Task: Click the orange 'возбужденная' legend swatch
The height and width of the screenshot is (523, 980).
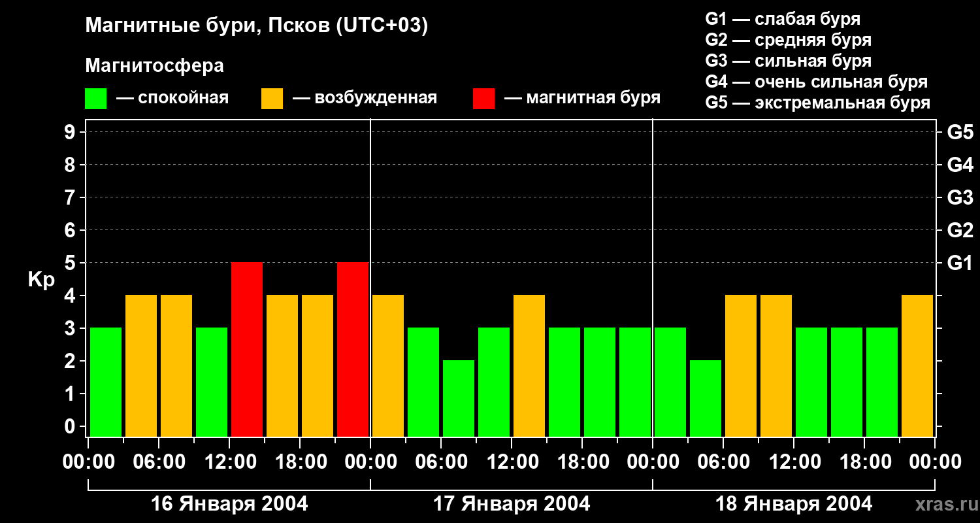Action: (x=272, y=99)
